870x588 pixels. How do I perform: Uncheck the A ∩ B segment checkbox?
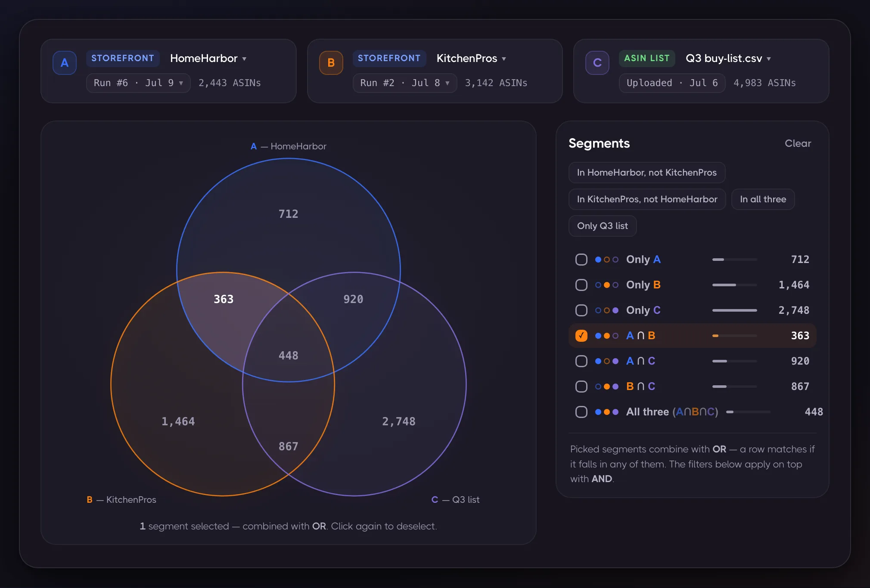pos(581,336)
